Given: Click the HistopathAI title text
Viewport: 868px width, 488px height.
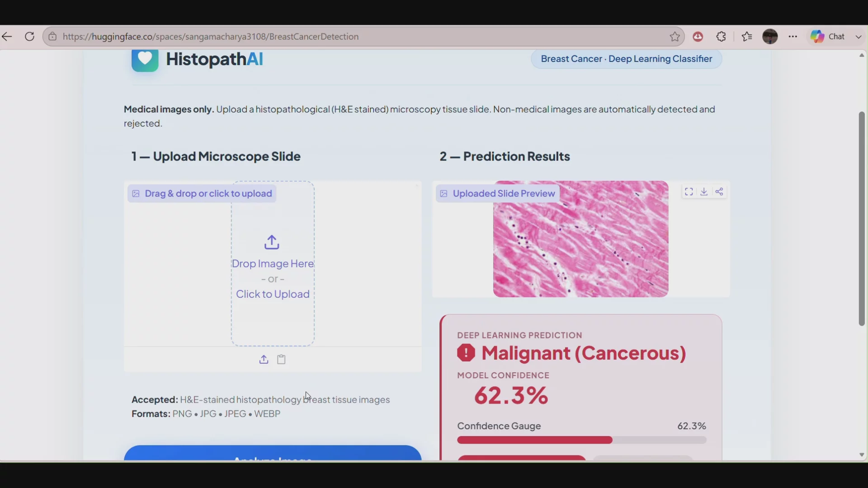Looking at the screenshot, I should (214, 59).
